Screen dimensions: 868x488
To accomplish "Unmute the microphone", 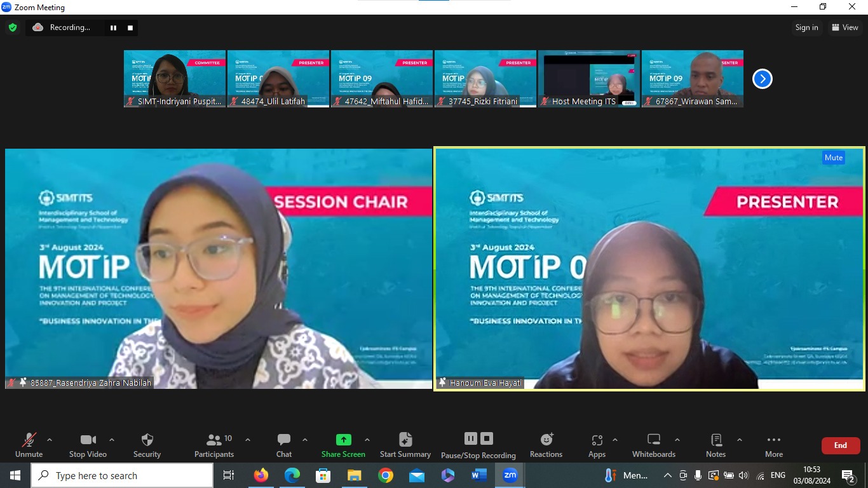I will click(29, 445).
